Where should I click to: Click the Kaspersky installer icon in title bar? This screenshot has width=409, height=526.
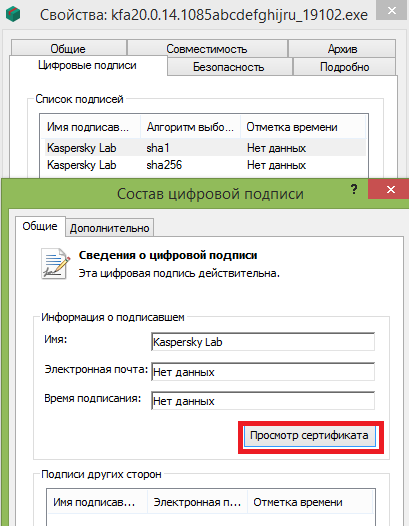point(13,14)
